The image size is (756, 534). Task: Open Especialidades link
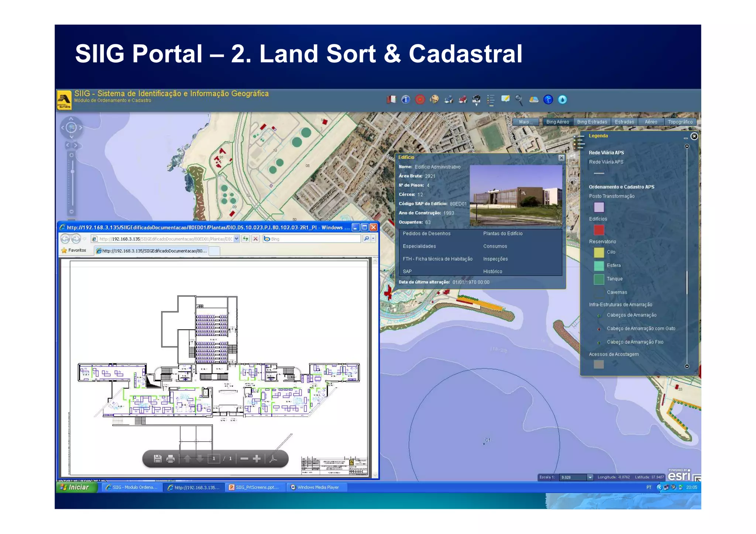click(x=419, y=246)
